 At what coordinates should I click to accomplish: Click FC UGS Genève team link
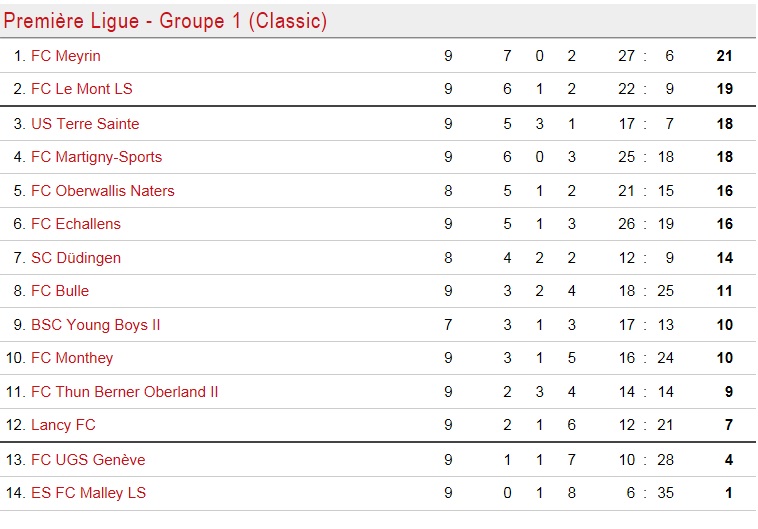[x=88, y=460]
